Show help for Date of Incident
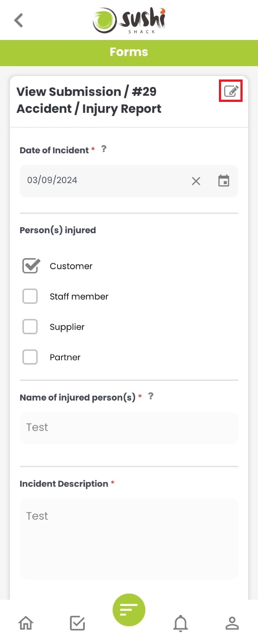Image resolution: width=258 pixels, height=644 pixels. click(x=104, y=149)
